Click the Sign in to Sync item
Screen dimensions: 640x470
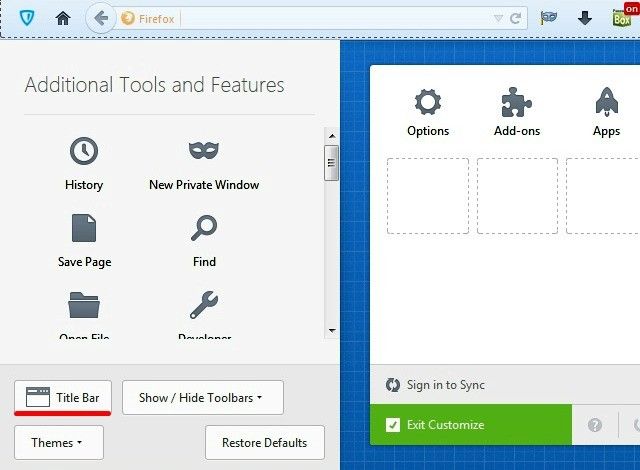coord(436,385)
